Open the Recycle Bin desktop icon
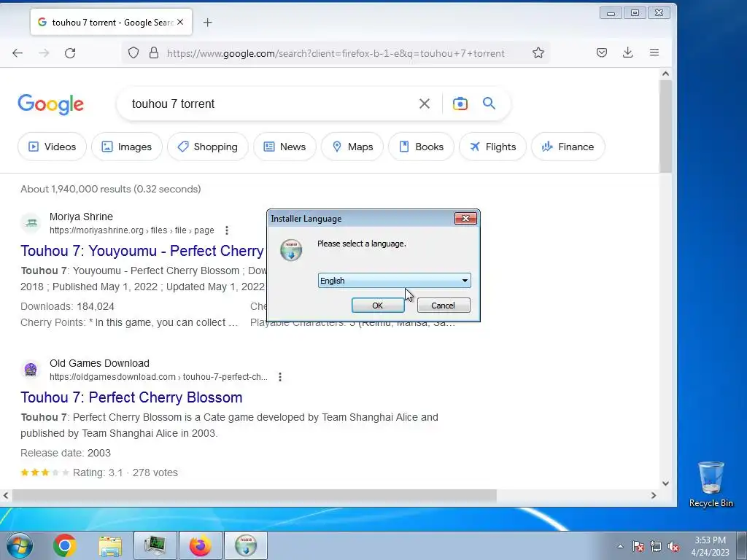This screenshot has height=560, width=747. [711, 485]
